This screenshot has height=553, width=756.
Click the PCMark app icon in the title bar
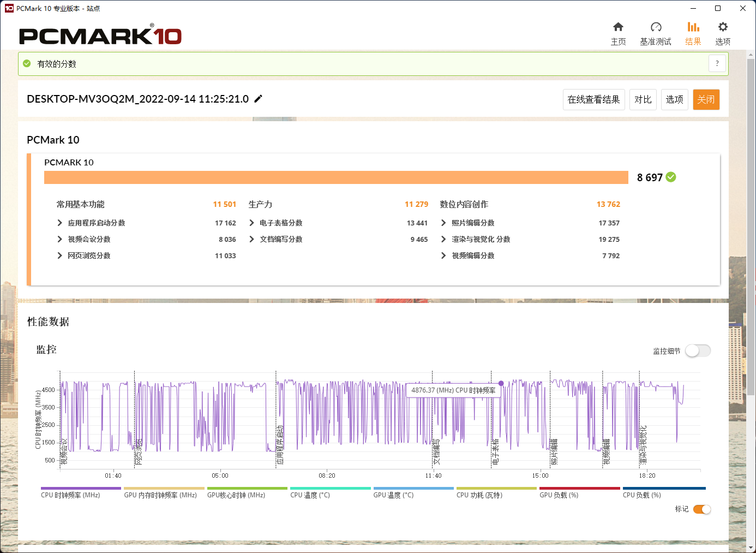coord(9,8)
